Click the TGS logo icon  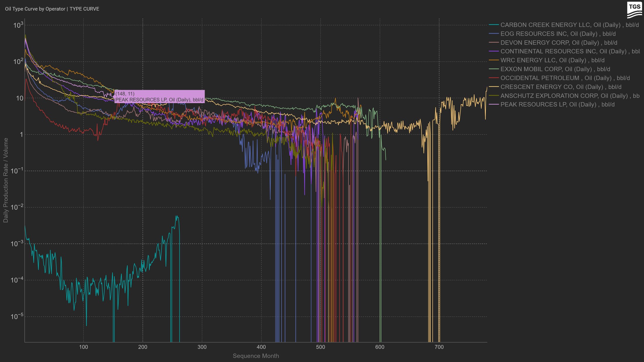point(634,10)
